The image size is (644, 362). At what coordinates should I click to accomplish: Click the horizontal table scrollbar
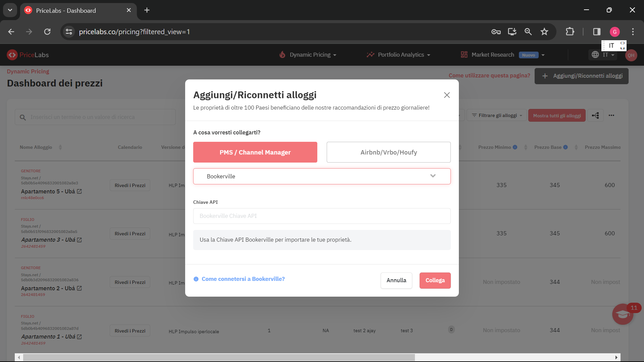(219, 357)
